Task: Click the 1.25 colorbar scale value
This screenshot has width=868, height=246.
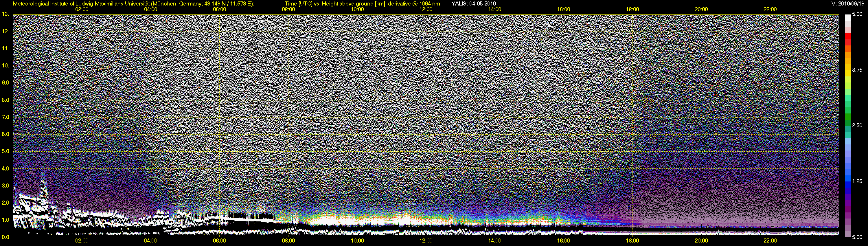Action: (857, 181)
